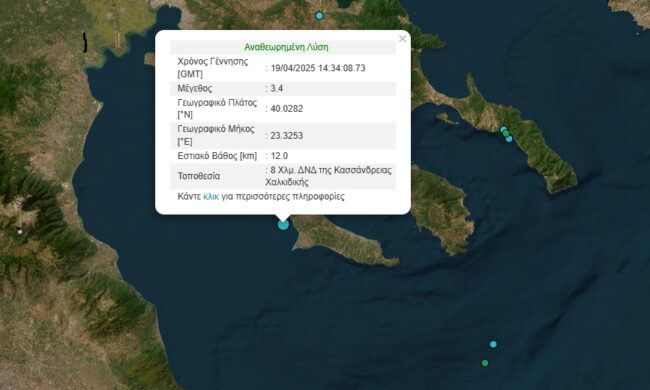Viewport: 650px width, 390px height.
Task: Select the longitude value 23.3253
Action: point(286,136)
